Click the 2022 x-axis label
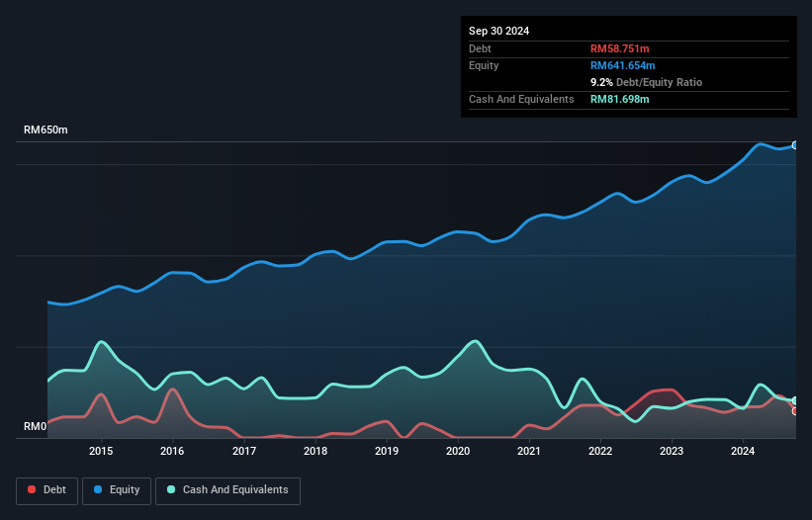The width and height of the screenshot is (812, 520). pos(600,451)
